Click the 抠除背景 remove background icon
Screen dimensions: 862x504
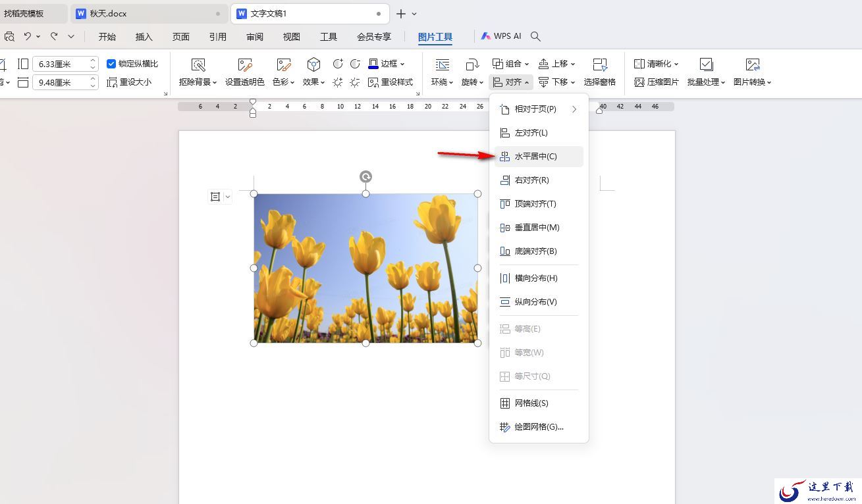(x=198, y=64)
